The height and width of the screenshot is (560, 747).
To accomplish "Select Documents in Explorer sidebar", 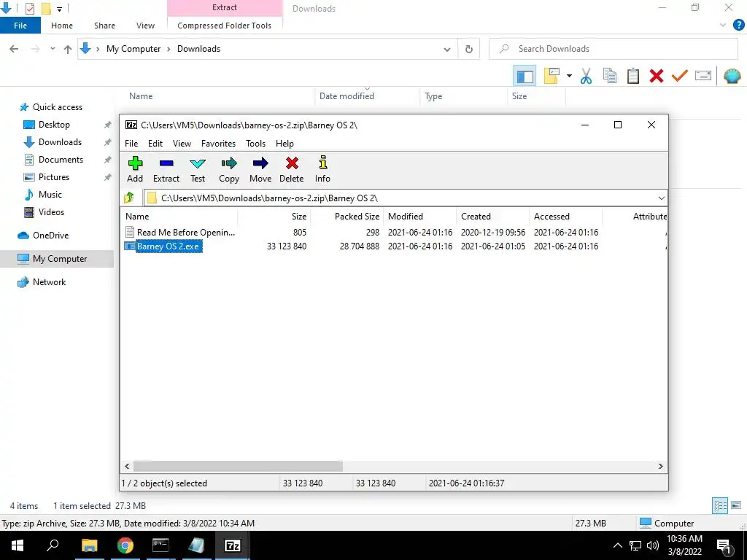I will pyautogui.click(x=61, y=160).
